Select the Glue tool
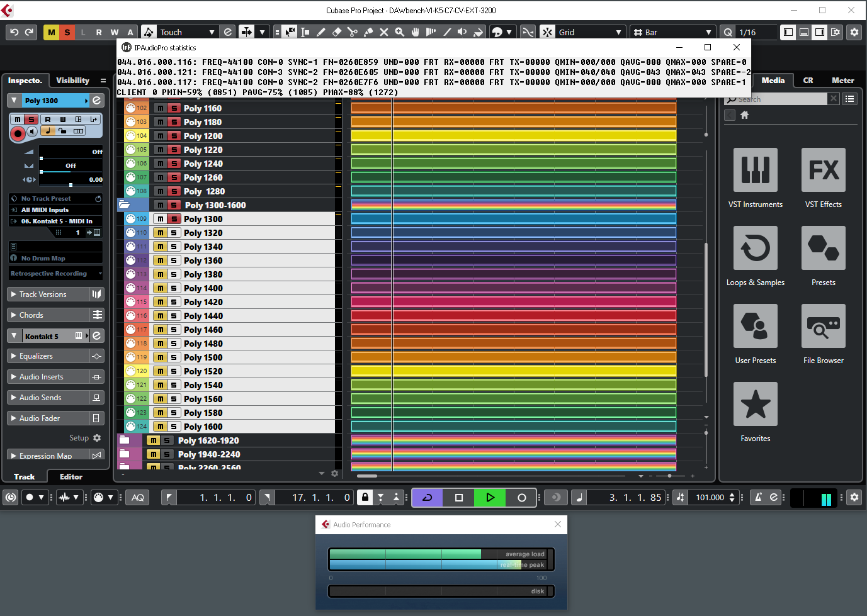867x616 pixels. pos(368,32)
